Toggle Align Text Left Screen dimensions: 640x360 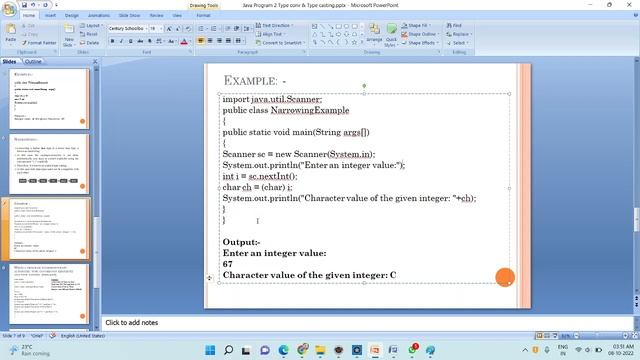click(x=201, y=40)
